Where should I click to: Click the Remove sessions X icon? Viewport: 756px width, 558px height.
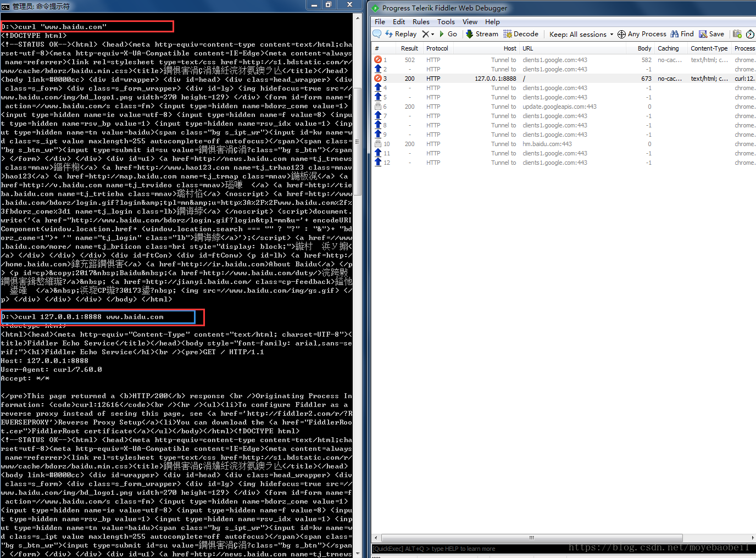[x=426, y=34]
